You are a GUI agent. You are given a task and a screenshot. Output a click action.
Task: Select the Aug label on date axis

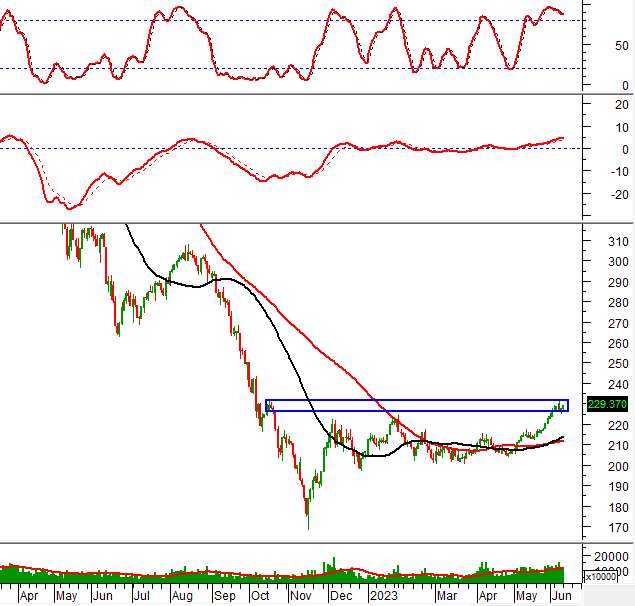[x=183, y=595]
